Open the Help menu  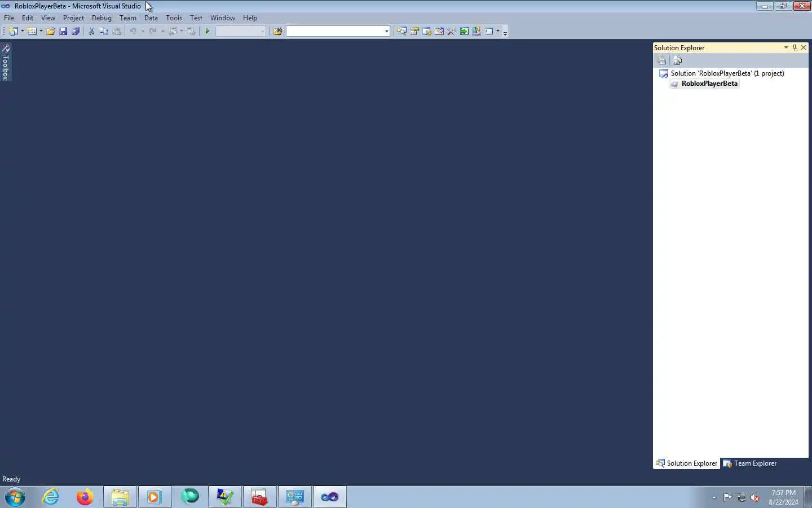tap(250, 18)
